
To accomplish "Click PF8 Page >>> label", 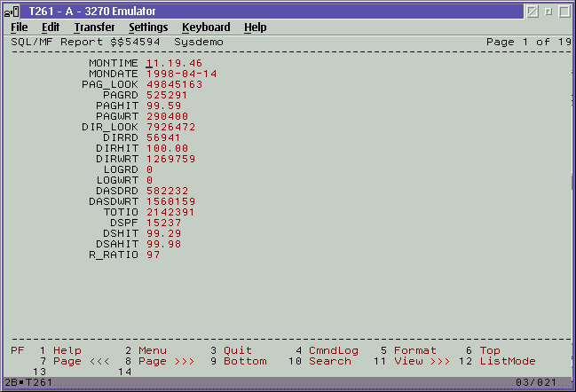I will [x=166, y=361].
